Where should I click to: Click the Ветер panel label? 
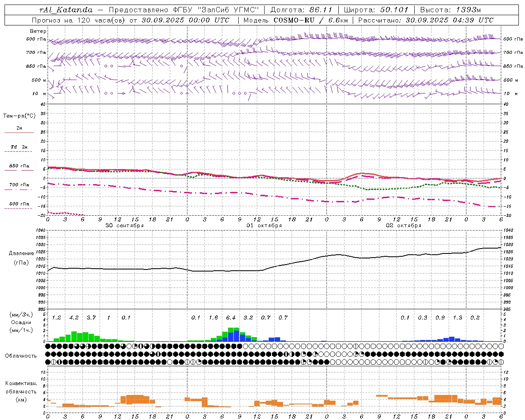pos(38,31)
